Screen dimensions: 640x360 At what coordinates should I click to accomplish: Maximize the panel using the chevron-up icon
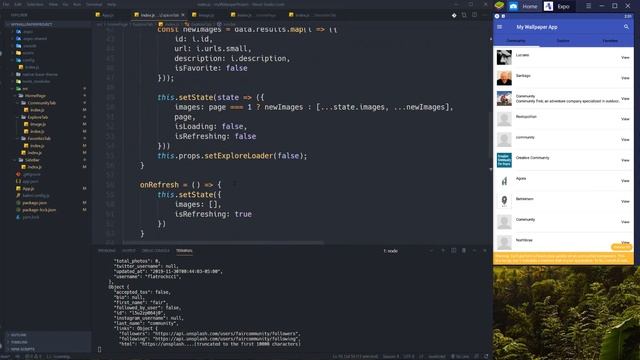coord(474,250)
